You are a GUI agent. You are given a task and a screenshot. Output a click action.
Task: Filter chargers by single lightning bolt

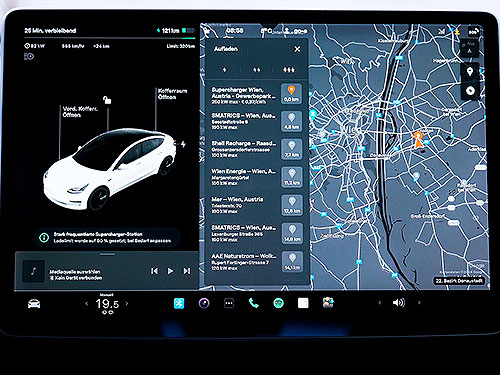point(224,70)
